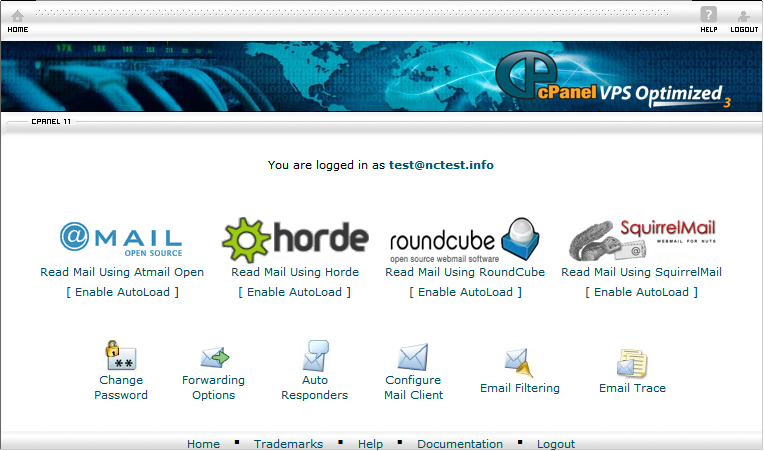764x451 pixels.
Task: Click the Logout person icon in top bar
Action: 744,17
